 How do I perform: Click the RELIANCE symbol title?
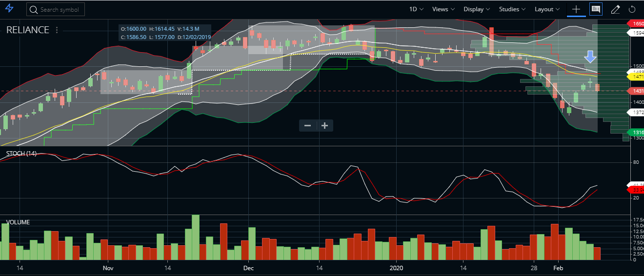click(28, 30)
